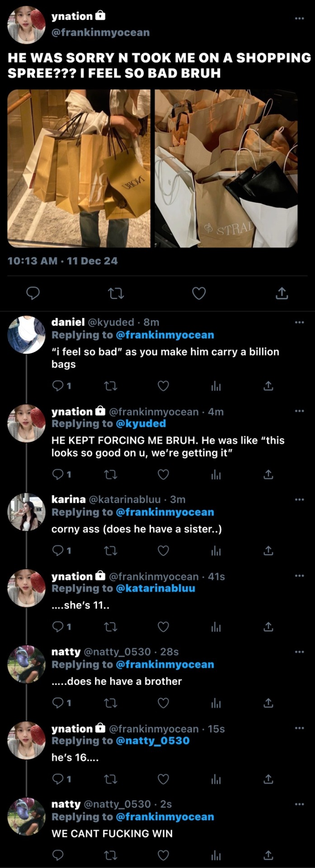Open more options on karina's reply

(x=299, y=500)
